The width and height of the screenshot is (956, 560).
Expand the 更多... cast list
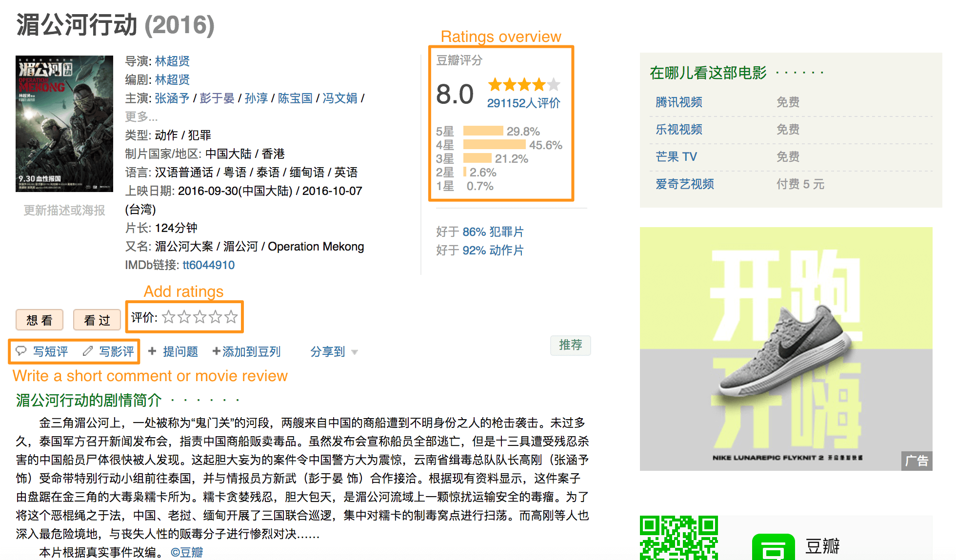point(141,116)
